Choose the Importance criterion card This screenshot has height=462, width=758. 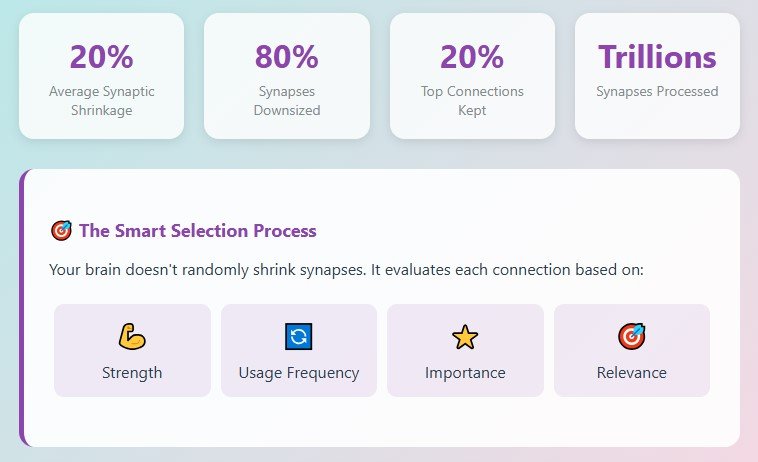465,350
